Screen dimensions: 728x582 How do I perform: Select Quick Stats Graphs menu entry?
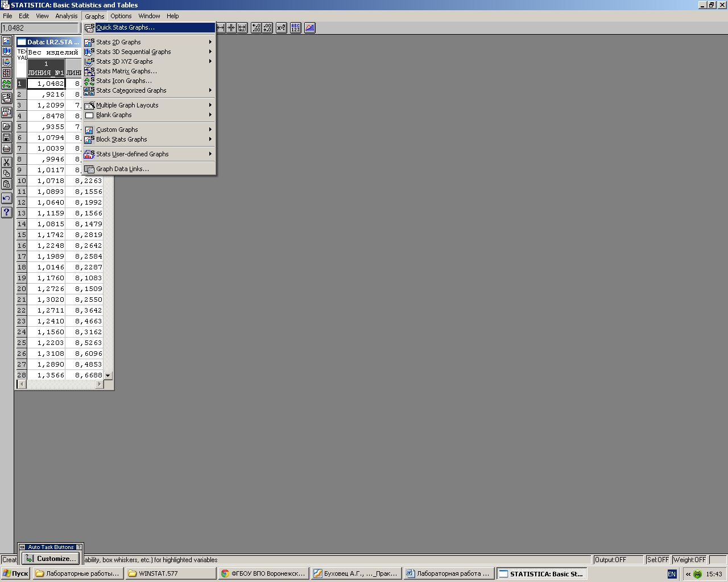[149, 27]
